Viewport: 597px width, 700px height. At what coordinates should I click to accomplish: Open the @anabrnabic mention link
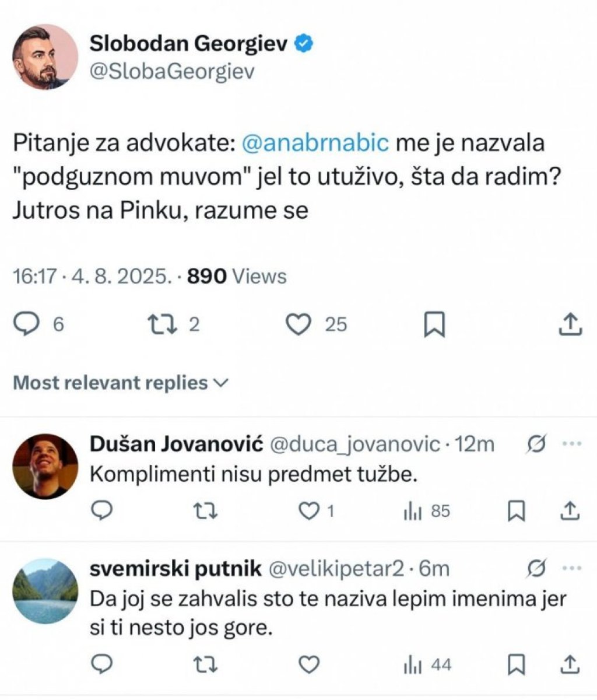(x=314, y=143)
